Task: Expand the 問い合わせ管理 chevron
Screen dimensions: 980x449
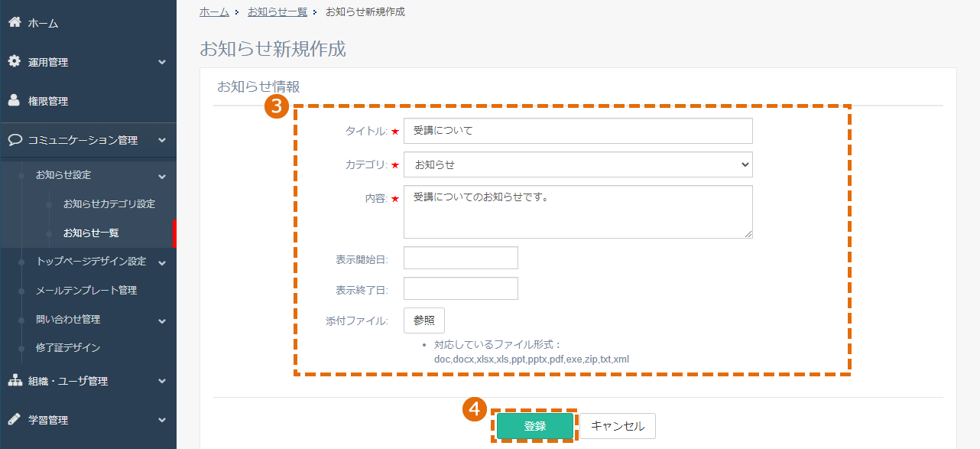Action: [x=162, y=320]
